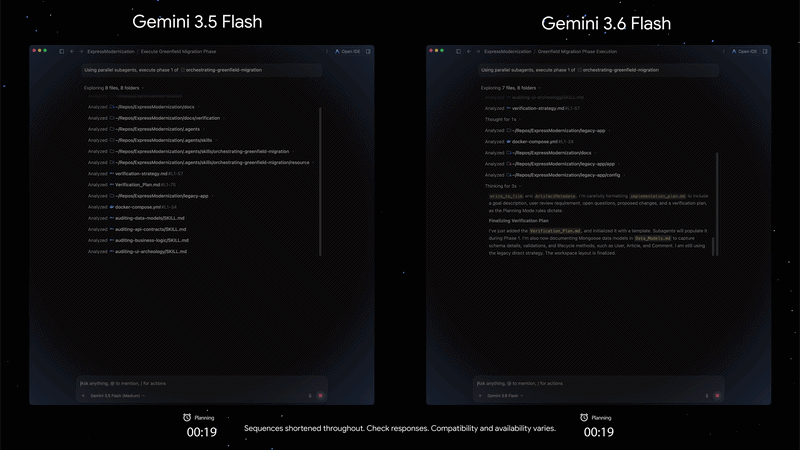Expand orchestrating-greenfield-migration/resource folder row
The image size is (800, 450).
coord(200,162)
